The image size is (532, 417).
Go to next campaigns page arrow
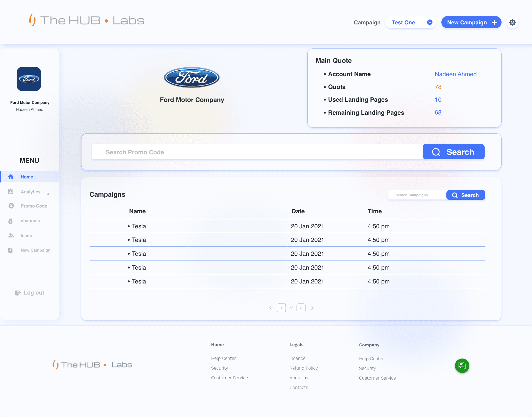[313, 308]
